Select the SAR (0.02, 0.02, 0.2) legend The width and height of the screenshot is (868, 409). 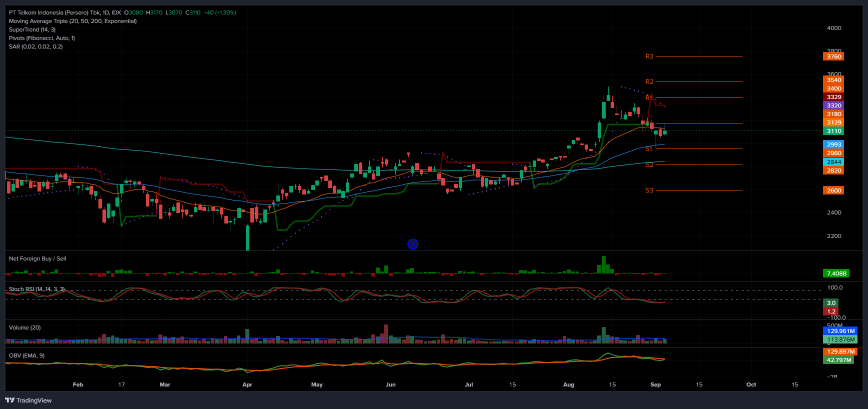[x=36, y=46]
